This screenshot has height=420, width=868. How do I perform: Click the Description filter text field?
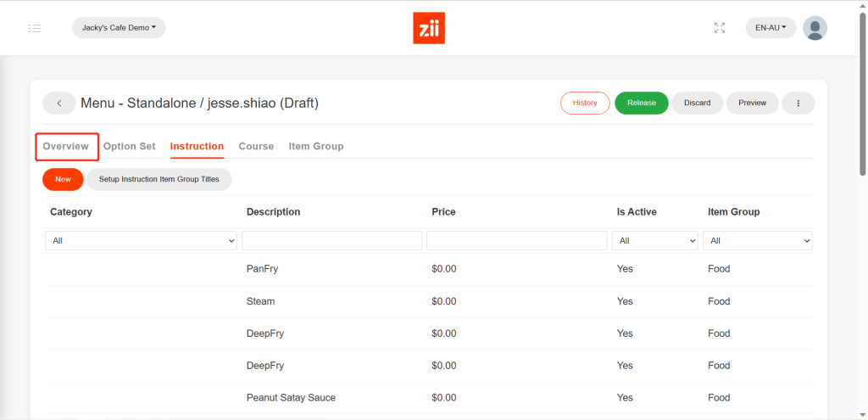coord(331,241)
